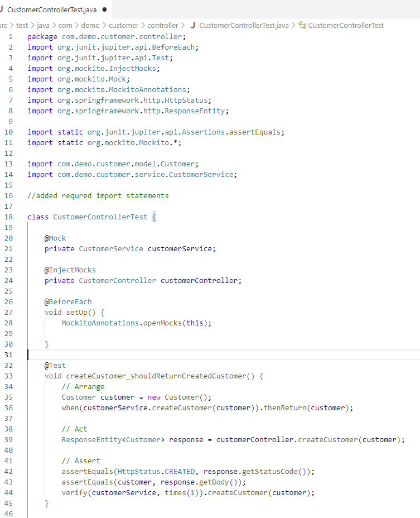
Task: Click the @BeforeEach annotation
Action: tap(68, 301)
